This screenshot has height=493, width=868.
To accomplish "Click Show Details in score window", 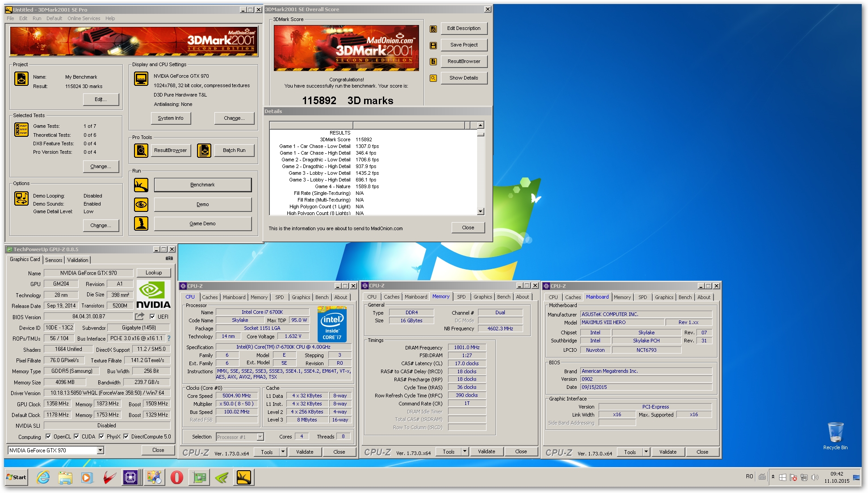I will (464, 78).
